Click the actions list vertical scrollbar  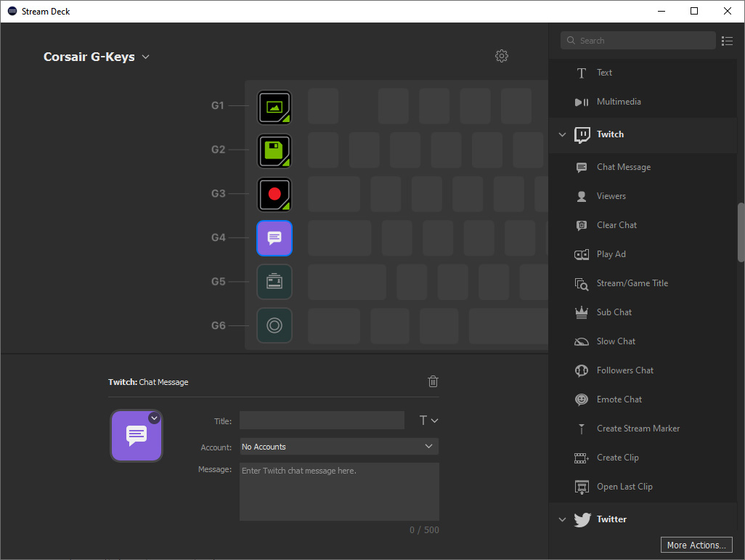[741, 232]
